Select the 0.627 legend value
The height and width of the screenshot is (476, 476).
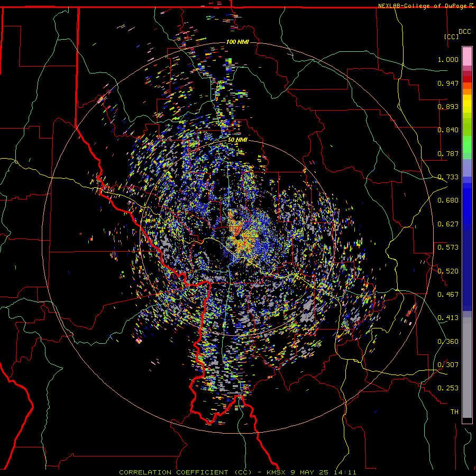click(x=448, y=224)
